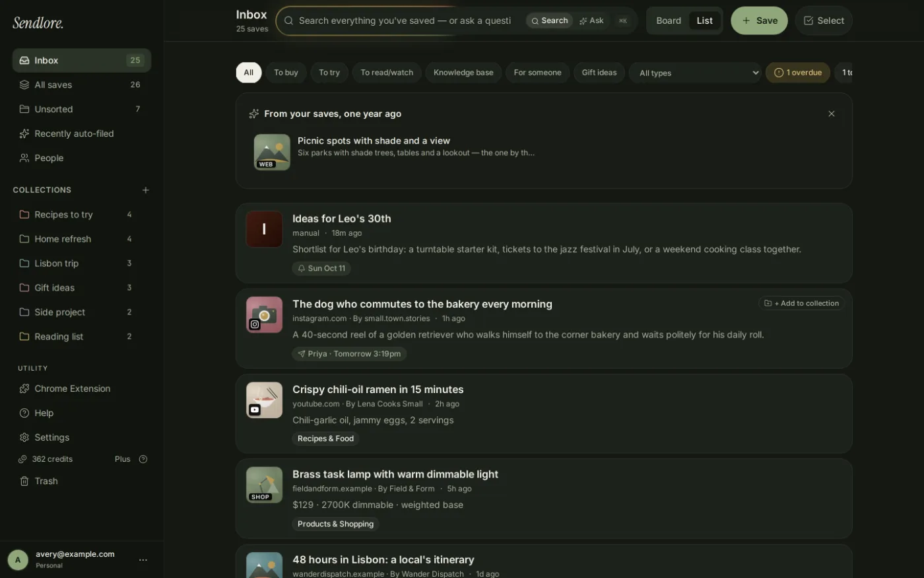Click the Products & Shopping tag
924x578 pixels.
pyautogui.click(x=335, y=524)
